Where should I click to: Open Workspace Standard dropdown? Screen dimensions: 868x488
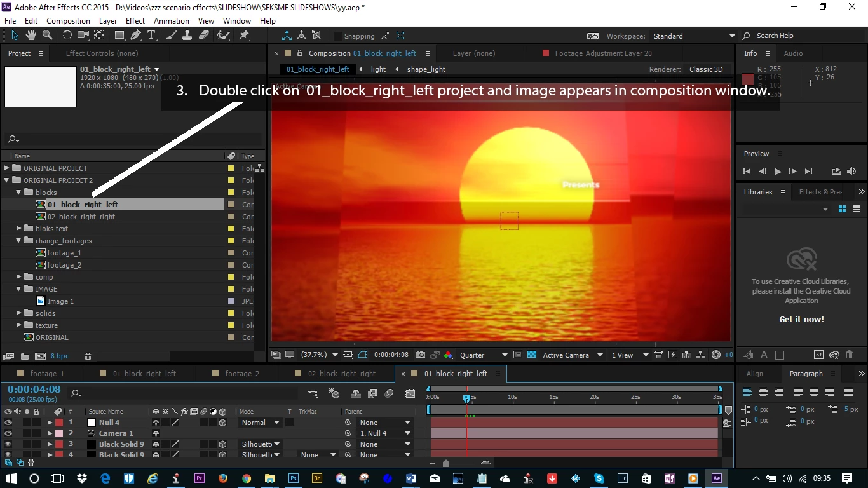pos(694,36)
